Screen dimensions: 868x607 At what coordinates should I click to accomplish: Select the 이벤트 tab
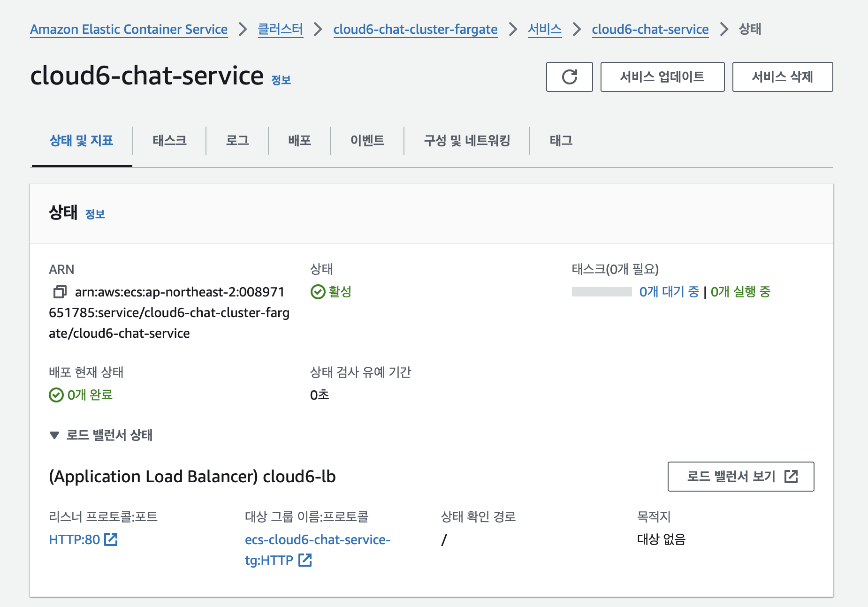tap(367, 141)
